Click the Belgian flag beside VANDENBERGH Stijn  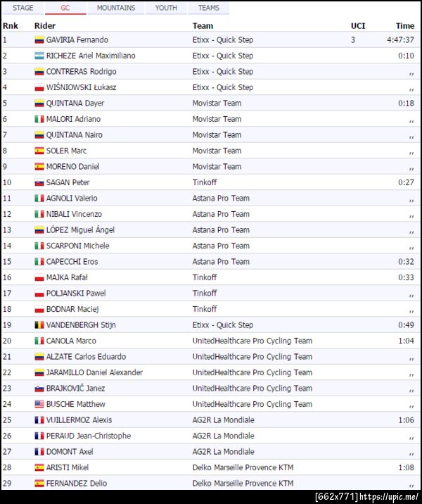pos(39,325)
